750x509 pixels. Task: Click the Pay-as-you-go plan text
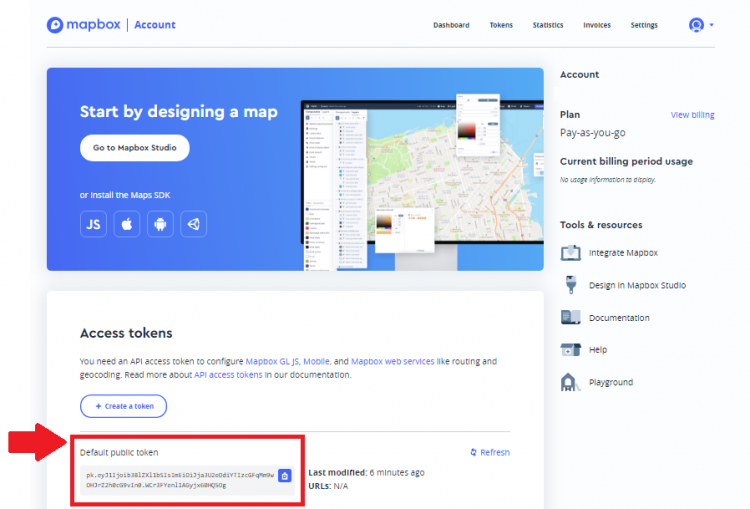tap(593, 133)
